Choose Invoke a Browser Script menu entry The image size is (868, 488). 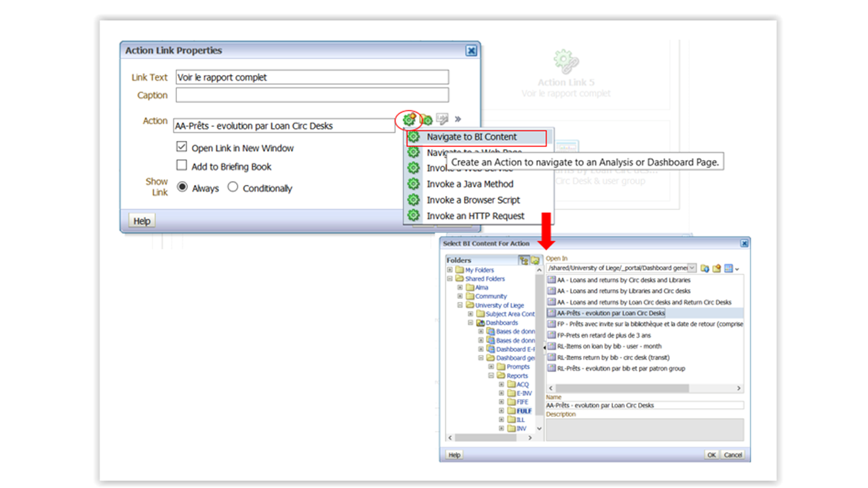point(473,200)
